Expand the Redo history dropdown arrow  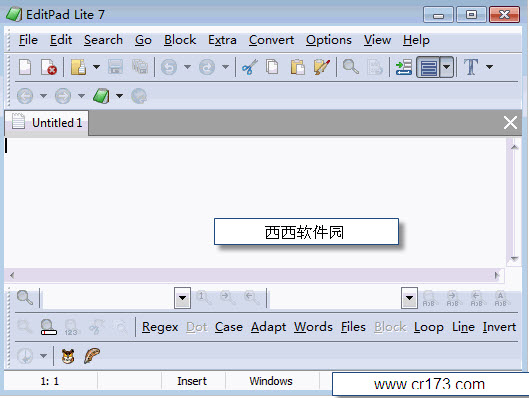225,67
